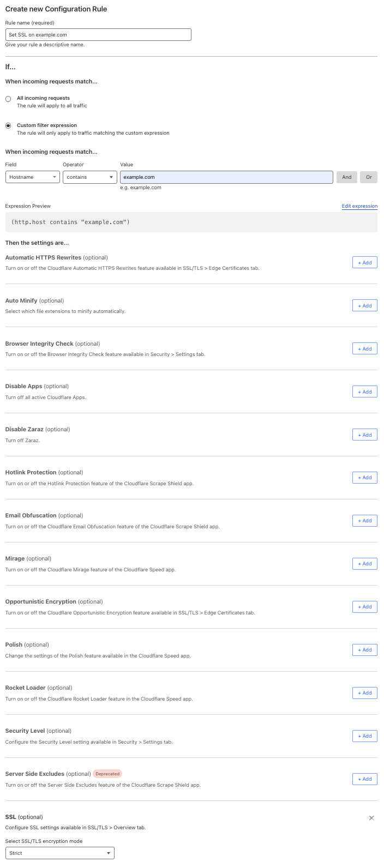Select All incoming requests radio option

[x=8, y=99]
